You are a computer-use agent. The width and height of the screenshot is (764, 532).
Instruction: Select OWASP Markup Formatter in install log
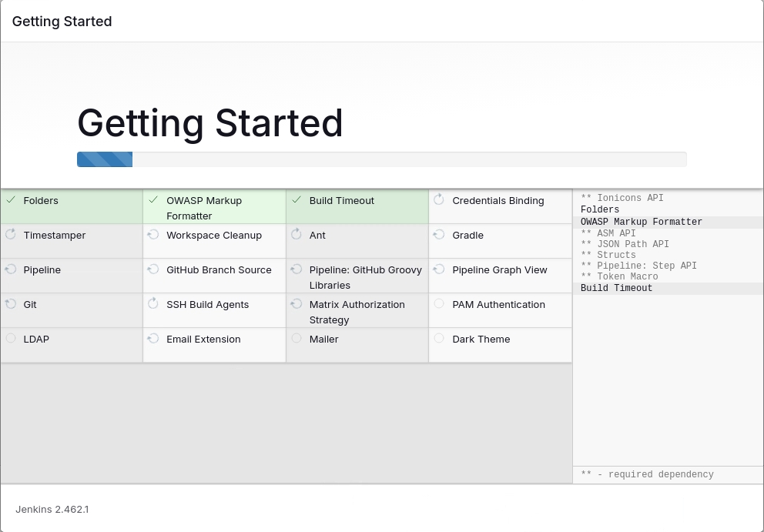pos(641,222)
